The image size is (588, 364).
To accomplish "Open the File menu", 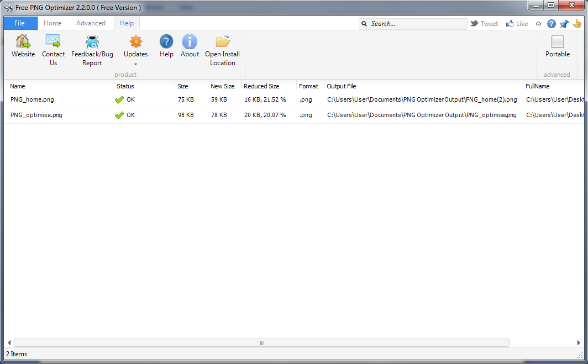I will click(x=20, y=23).
